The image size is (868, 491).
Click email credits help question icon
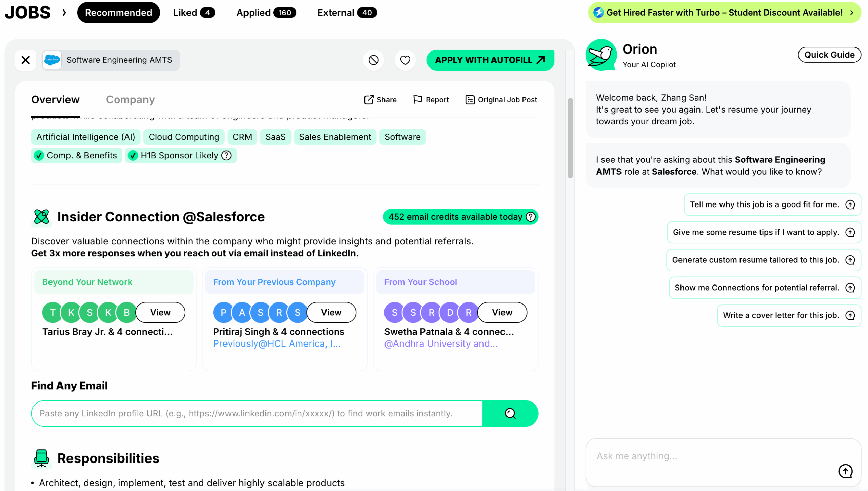click(531, 217)
